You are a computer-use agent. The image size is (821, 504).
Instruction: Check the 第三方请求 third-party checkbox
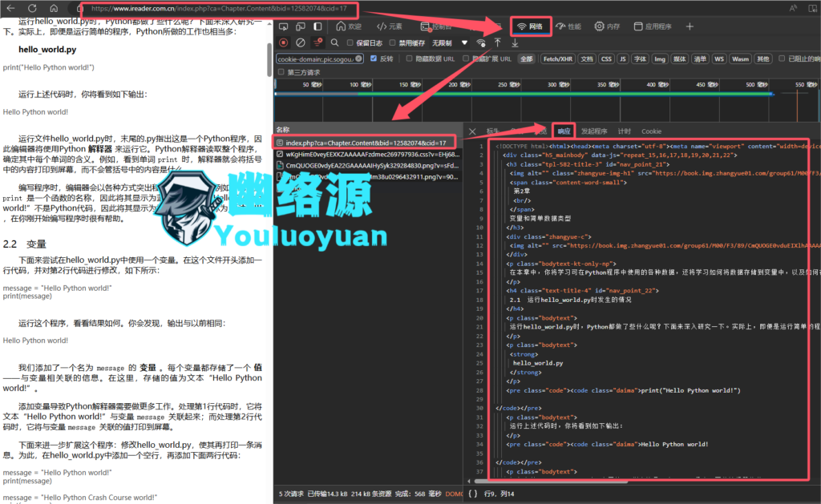click(x=281, y=72)
